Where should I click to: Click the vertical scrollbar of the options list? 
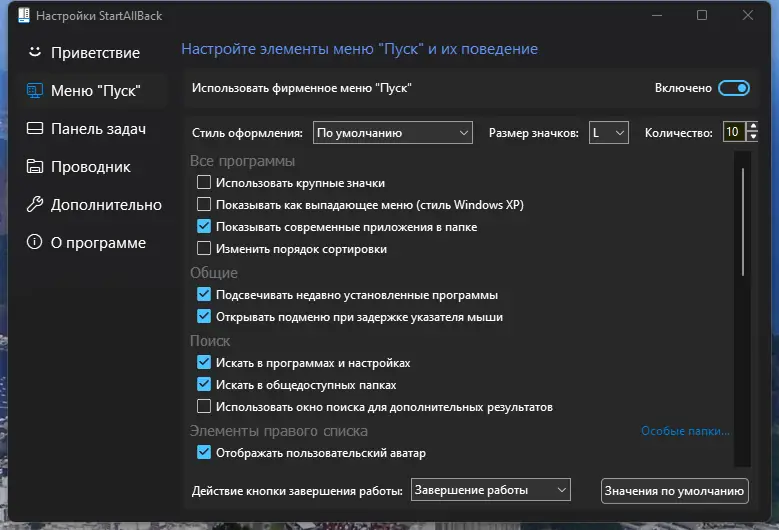coord(743,222)
